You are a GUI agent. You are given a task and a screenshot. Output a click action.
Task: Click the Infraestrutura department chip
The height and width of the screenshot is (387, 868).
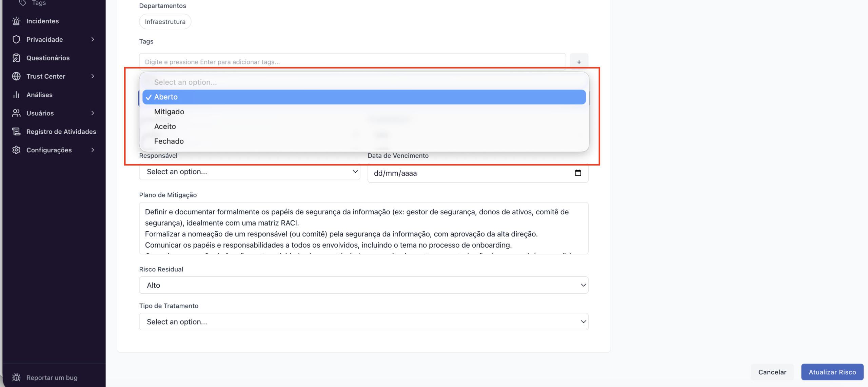pos(165,22)
